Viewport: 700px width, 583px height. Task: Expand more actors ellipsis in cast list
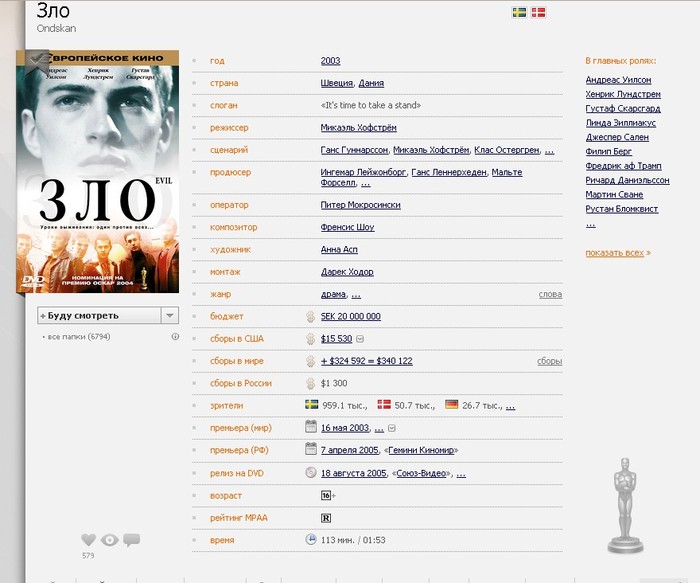pos(591,224)
